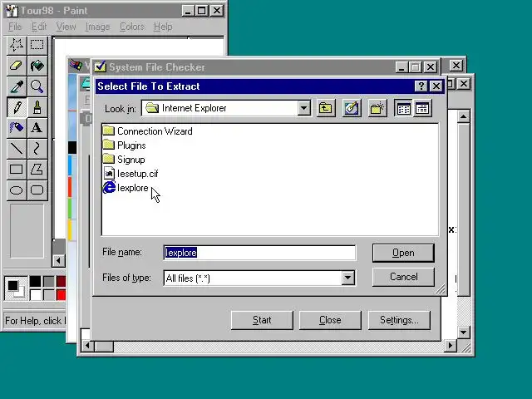Click Up One Level folder icon
The width and height of the screenshot is (532, 399).
click(326, 109)
